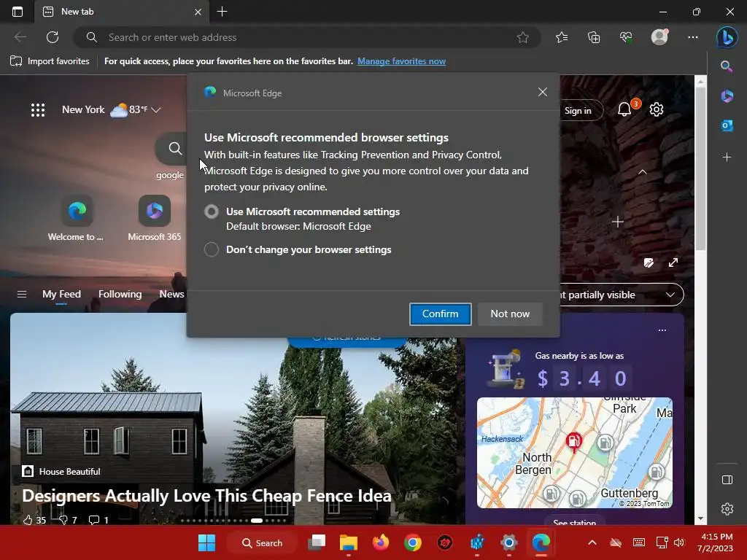This screenshot has width=747, height=560.
Task: Open the Windows Start menu
Action: (206, 542)
